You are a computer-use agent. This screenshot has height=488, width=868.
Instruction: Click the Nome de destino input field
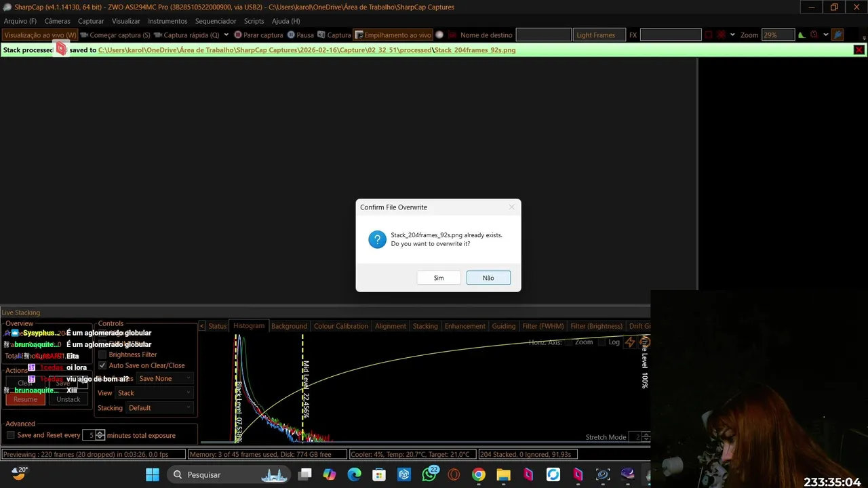543,35
